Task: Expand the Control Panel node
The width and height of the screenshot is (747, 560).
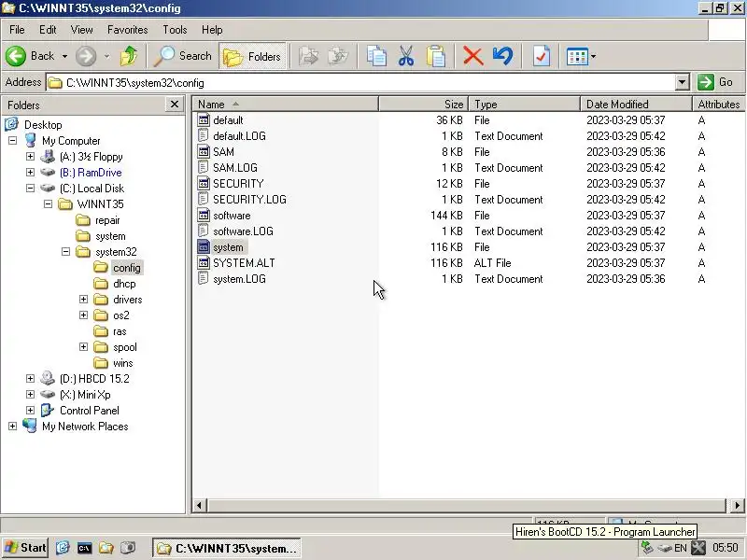Action: (x=30, y=410)
